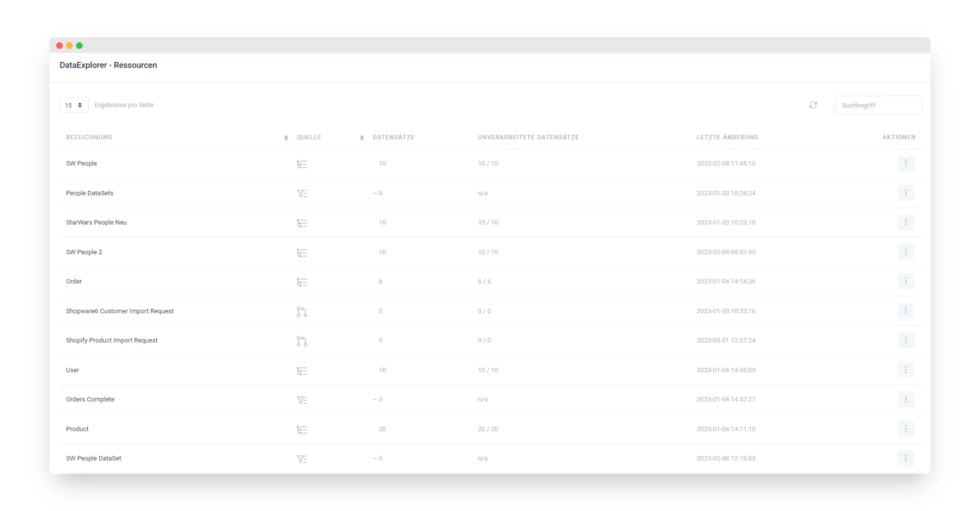
Task: Open the actions menu for SW People 2
Action: click(x=906, y=252)
